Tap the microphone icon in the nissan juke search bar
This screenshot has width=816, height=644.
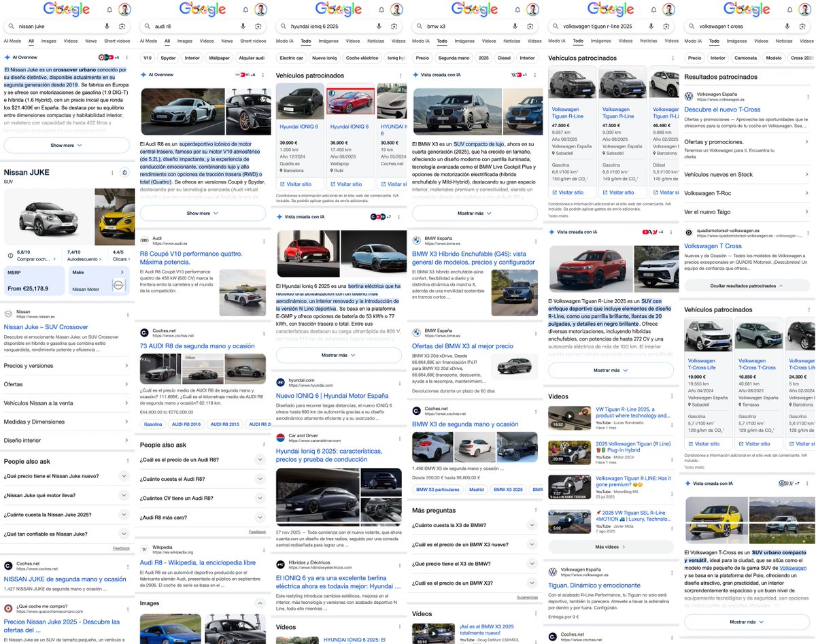pos(107,26)
